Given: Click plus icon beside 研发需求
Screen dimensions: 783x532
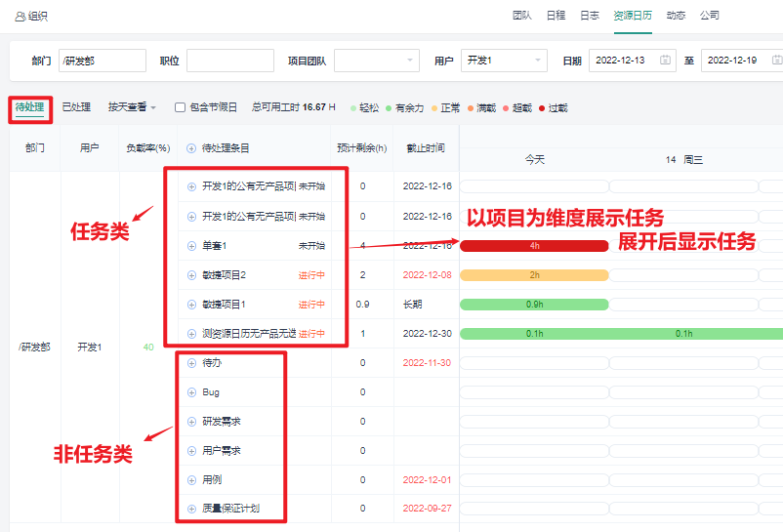Looking at the screenshot, I should (191, 422).
